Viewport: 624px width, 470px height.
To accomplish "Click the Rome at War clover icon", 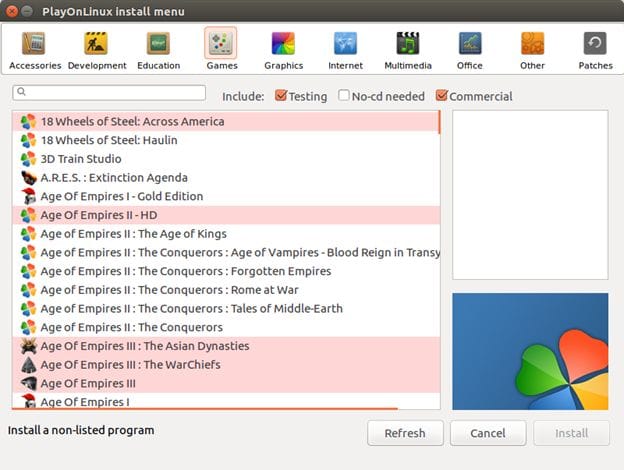I will [x=28, y=290].
